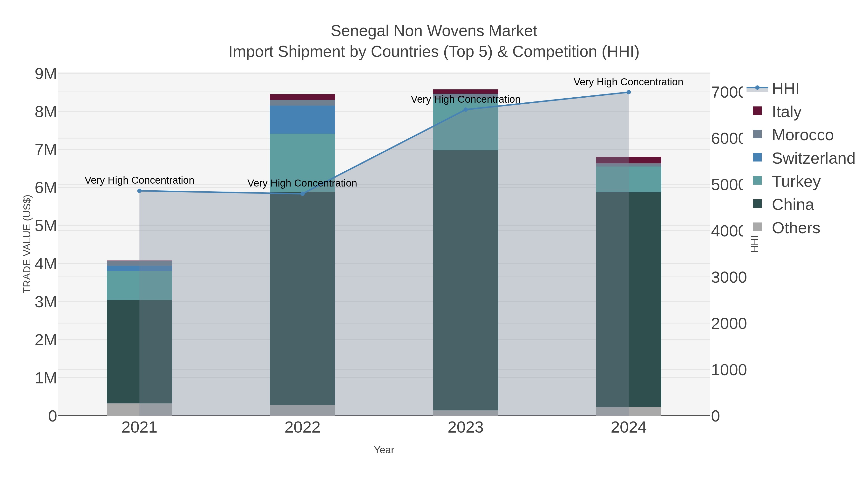Toggle the Morocco legend entry

pyautogui.click(x=793, y=135)
